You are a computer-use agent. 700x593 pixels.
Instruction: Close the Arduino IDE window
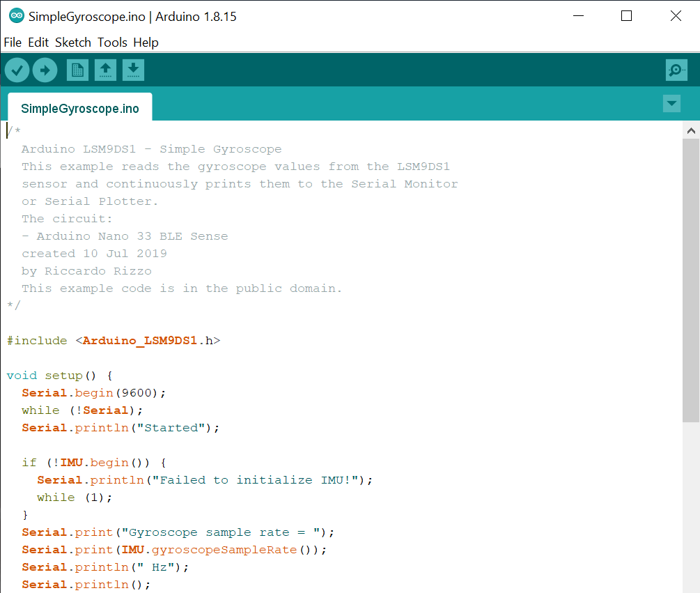pos(676,16)
